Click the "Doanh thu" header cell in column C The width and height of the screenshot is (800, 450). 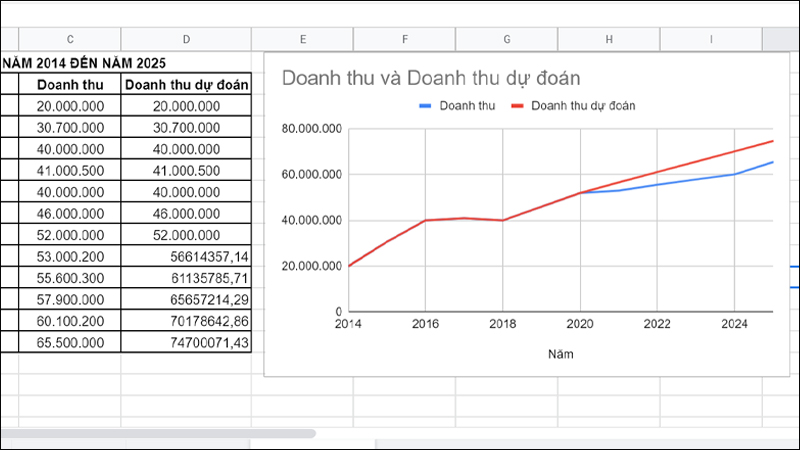70,84
